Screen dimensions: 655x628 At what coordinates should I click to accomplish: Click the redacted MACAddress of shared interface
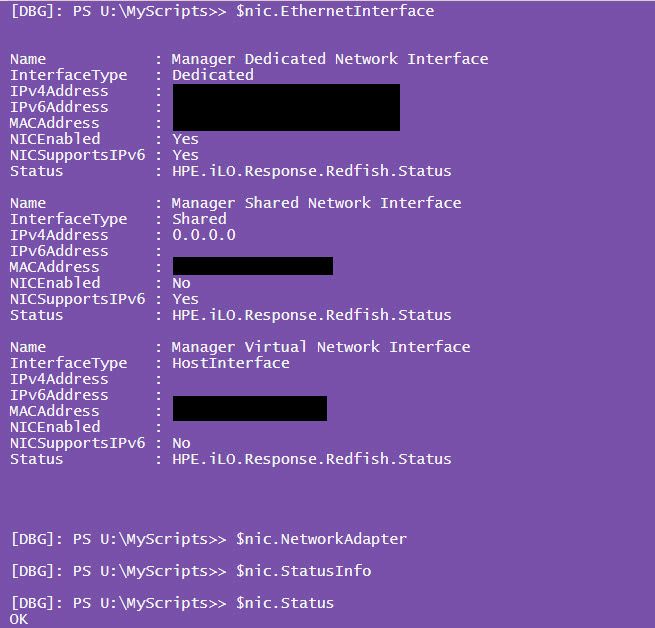tap(253, 266)
